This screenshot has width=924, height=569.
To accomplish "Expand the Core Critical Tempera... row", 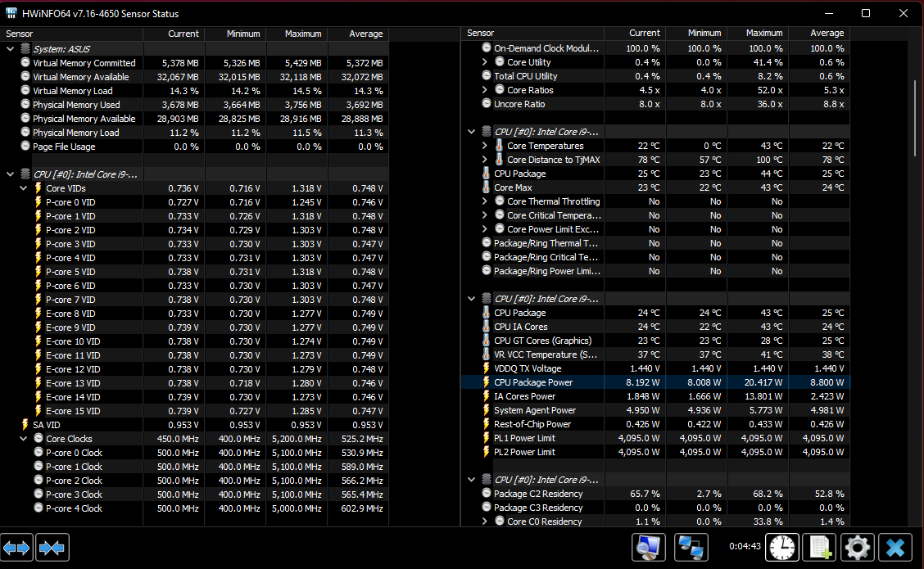I will [x=484, y=215].
